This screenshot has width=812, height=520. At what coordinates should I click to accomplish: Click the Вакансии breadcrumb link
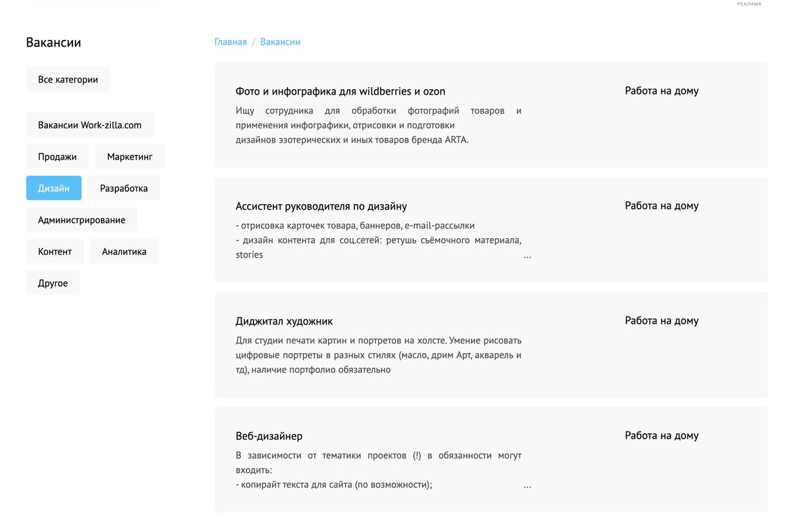(279, 41)
